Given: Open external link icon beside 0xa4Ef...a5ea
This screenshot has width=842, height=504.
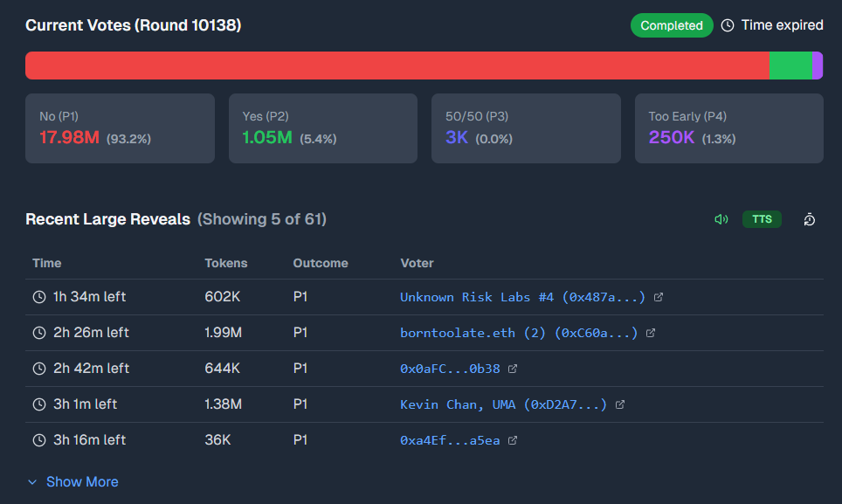Looking at the screenshot, I should click(x=513, y=440).
